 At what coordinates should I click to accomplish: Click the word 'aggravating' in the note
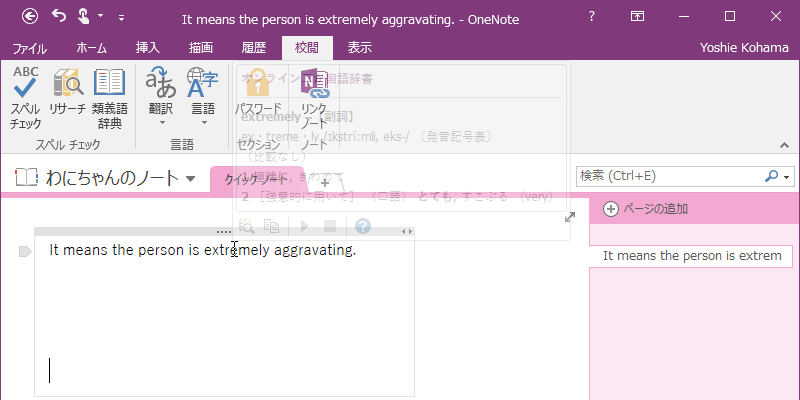pyautogui.click(x=313, y=251)
